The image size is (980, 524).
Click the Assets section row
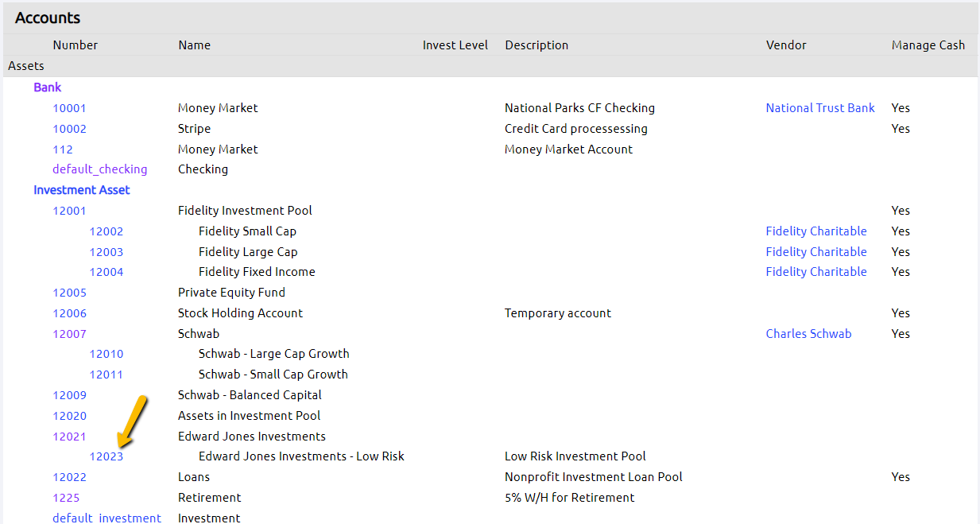point(490,66)
